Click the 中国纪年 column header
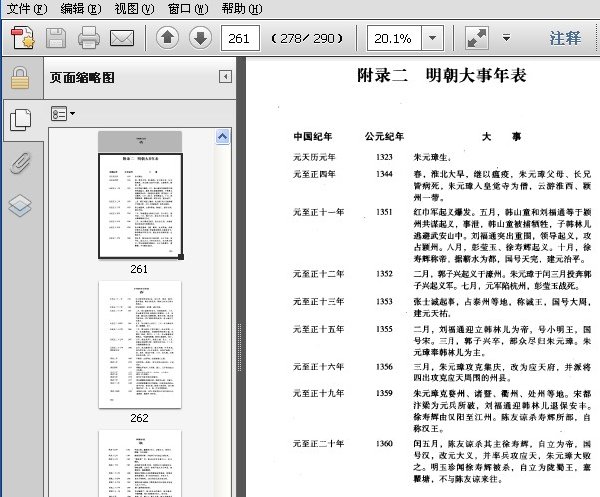Screen dimensions: 600x497 pos(313,137)
